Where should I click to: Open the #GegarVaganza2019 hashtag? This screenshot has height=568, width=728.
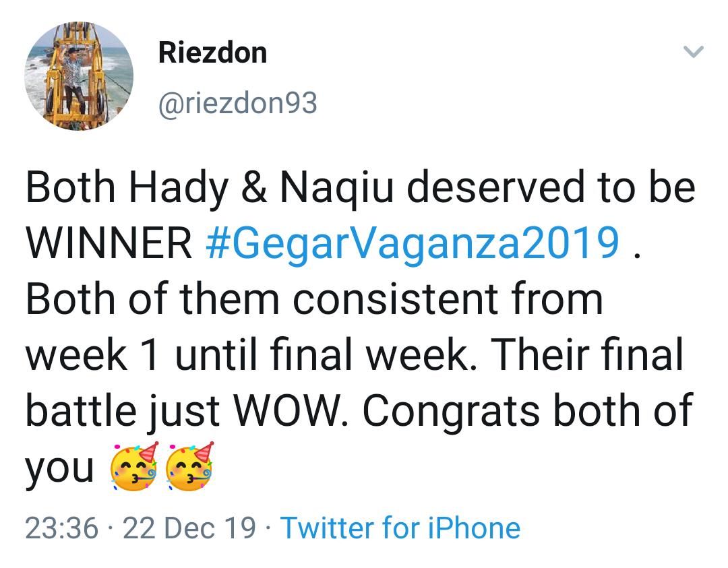point(413,243)
